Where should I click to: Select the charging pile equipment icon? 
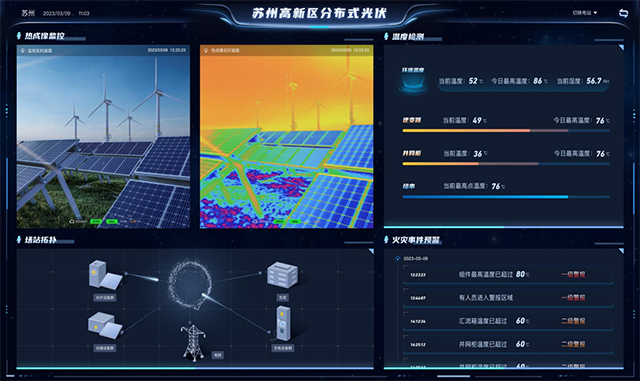(283, 324)
